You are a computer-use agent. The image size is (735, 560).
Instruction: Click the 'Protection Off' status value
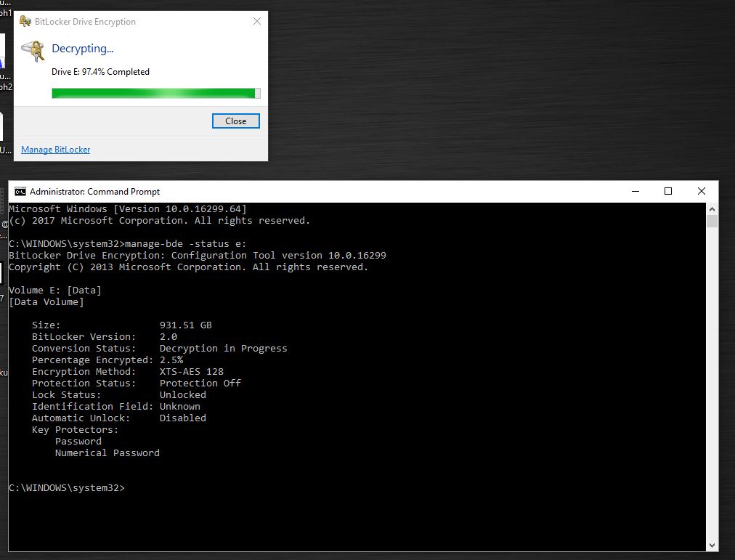point(200,383)
